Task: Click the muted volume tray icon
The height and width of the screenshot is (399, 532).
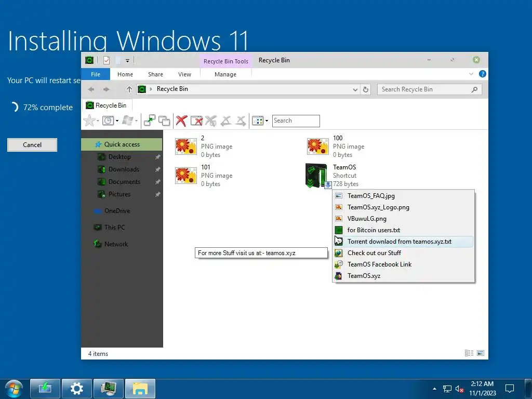Action: point(459,389)
